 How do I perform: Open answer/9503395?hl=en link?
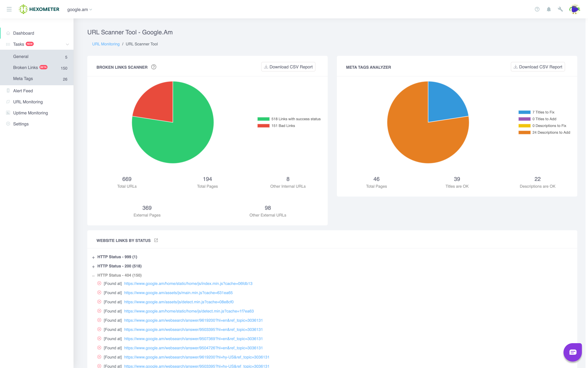193,329
